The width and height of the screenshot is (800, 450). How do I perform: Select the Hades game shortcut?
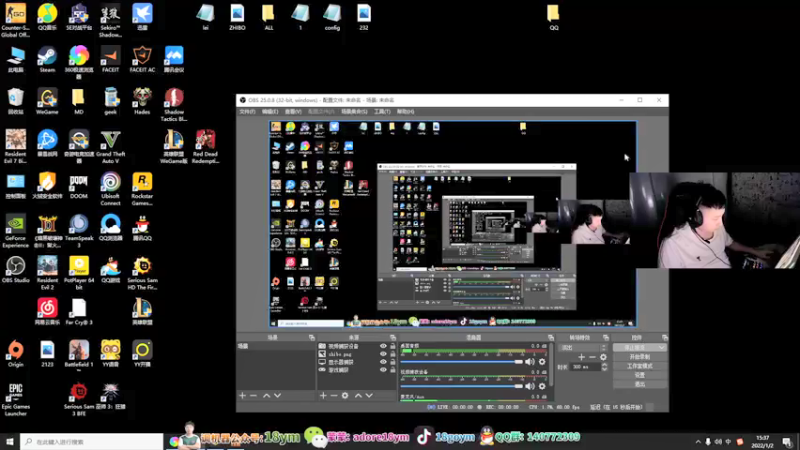point(142,102)
